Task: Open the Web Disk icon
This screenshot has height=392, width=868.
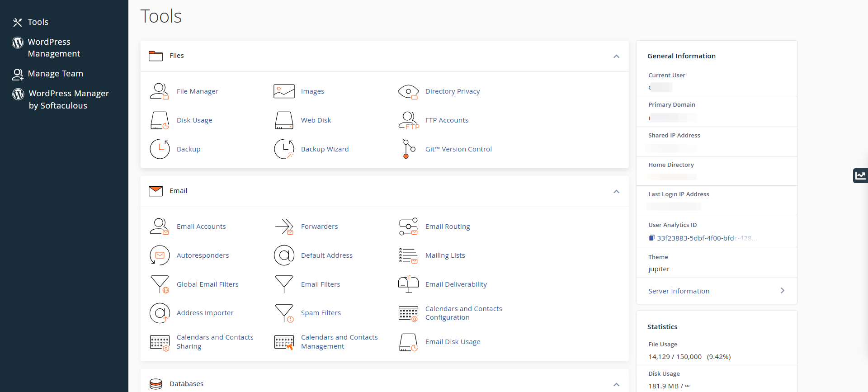Action: tap(284, 120)
